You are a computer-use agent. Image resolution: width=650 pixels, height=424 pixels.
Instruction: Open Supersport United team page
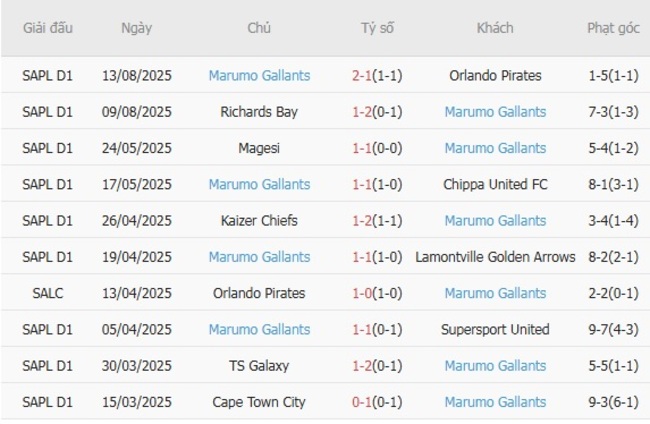[x=495, y=329]
